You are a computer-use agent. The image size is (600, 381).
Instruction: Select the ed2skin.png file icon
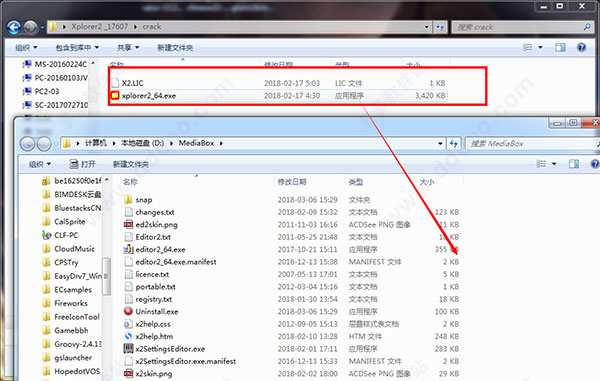tap(128, 225)
